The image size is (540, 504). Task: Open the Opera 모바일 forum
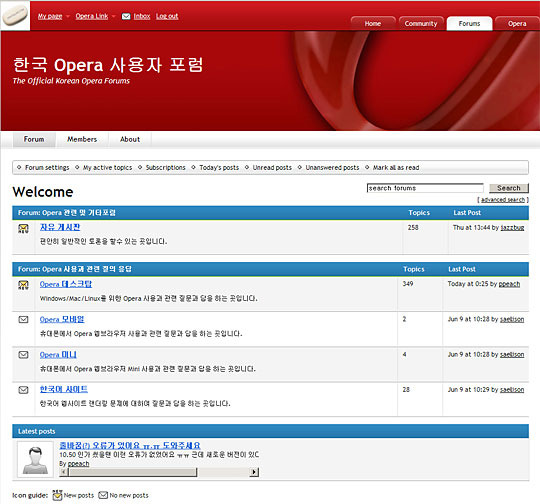coord(62,319)
